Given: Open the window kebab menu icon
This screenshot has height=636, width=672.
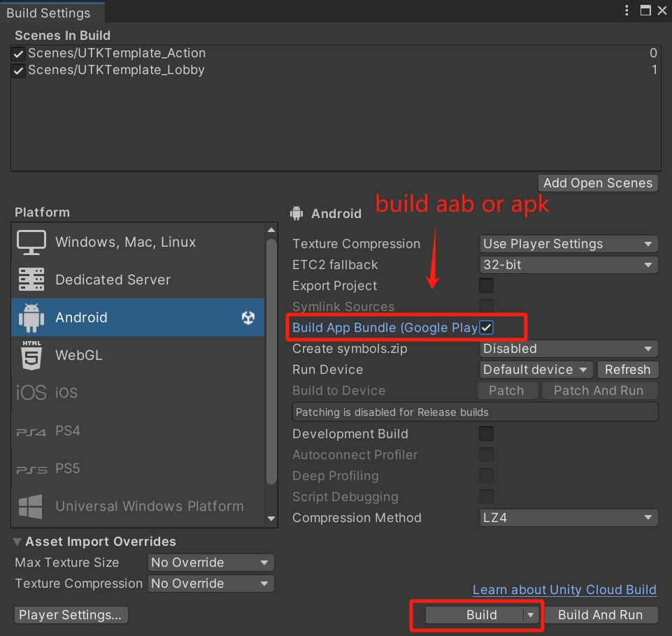Looking at the screenshot, I should click(x=626, y=10).
